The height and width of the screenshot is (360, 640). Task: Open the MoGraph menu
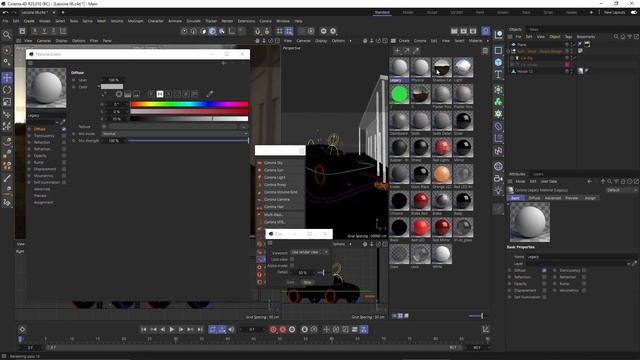tap(136, 21)
